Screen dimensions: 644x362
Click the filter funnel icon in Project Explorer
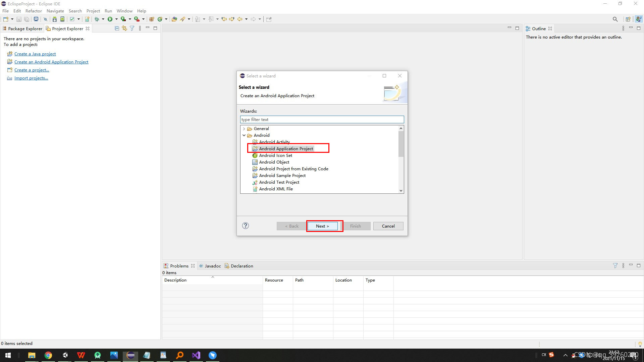[132, 28]
